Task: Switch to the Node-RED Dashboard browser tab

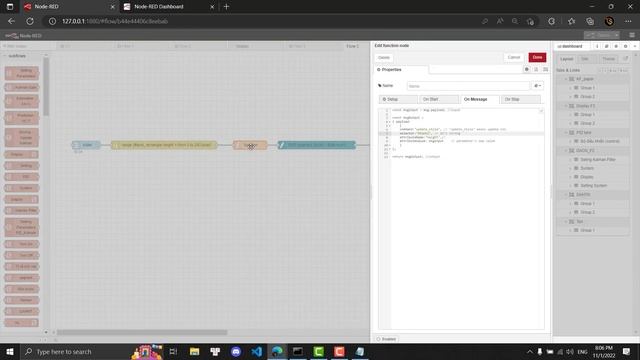Action: coord(168,7)
